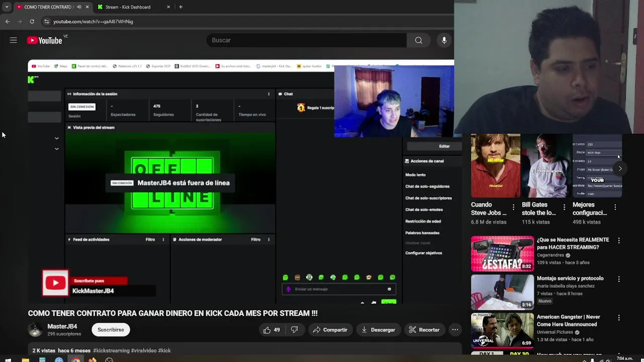Open menu for Montaje servicio y protocolo video

coord(619,279)
